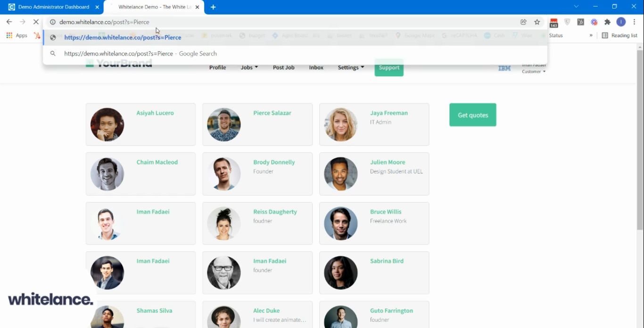
Task: Bookmark this page with the star icon
Action: (x=537, y=22)
